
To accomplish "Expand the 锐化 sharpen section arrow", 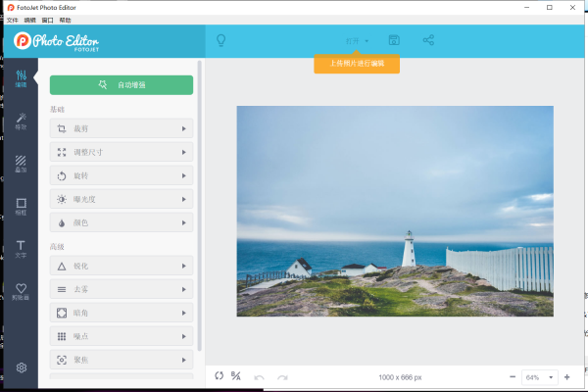I will tap(184, 266).
